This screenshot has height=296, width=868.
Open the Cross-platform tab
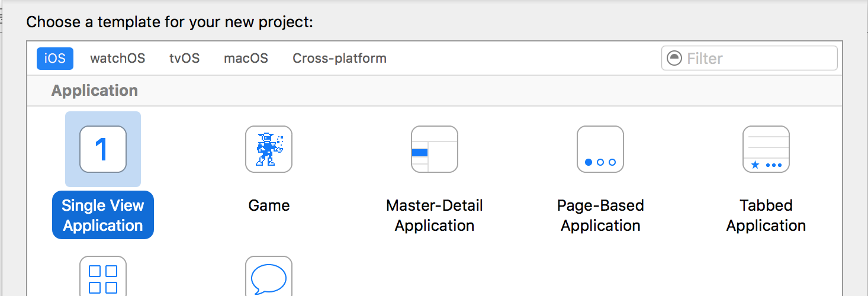click(339, 59)
